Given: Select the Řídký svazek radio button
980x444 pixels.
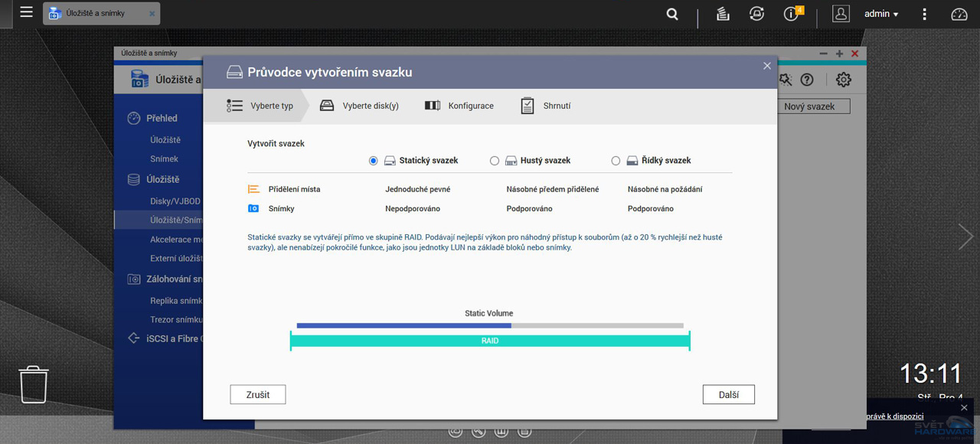Looking at the screenshot, I should click(x=616, y=161).
